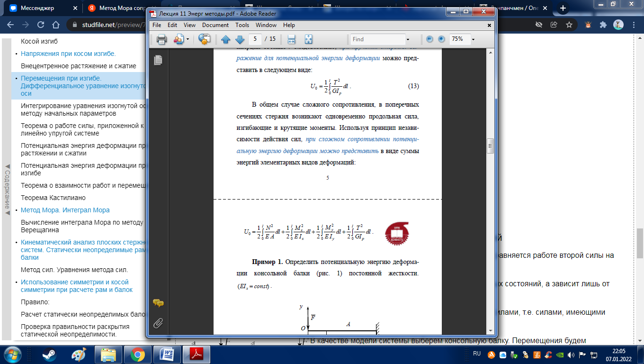Open link Метод Мора. Интеграл Мора
This screenshot has width=644, height=364.
click(65, 210)
